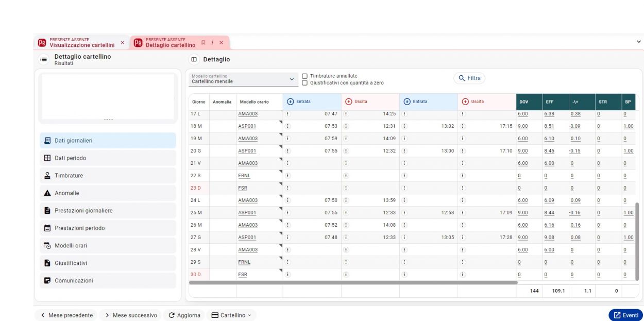Open the hamburger menu beside Dettaglio cartellino
The width and height of the screenshot is (644, 321).
pos(44,59)
